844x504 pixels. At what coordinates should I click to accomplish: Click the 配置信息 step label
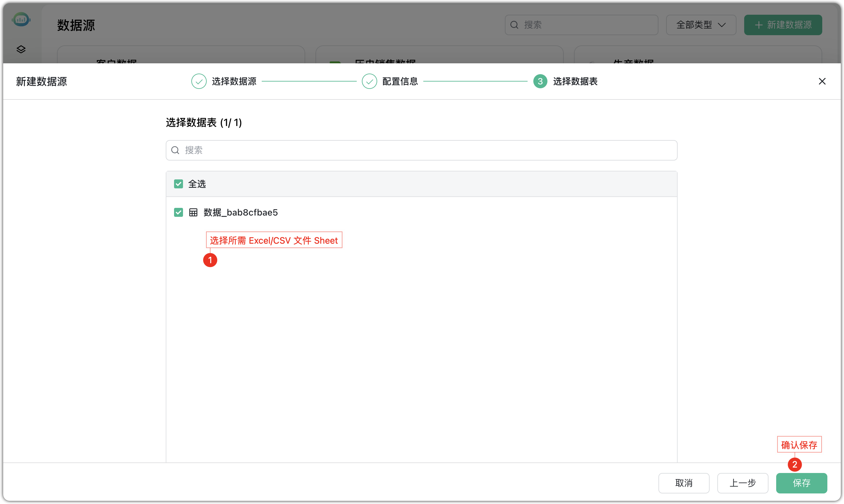(x=400, y=81)
